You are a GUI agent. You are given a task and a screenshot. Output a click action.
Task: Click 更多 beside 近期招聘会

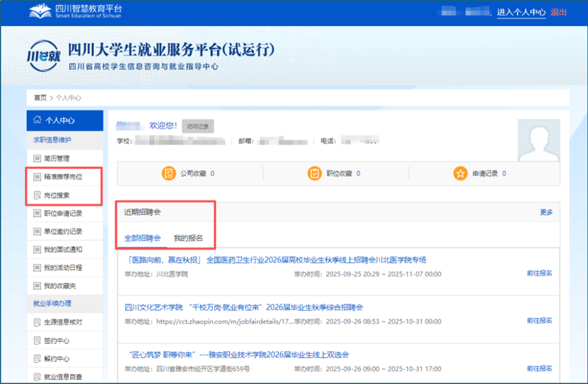(x=546, y=212)
